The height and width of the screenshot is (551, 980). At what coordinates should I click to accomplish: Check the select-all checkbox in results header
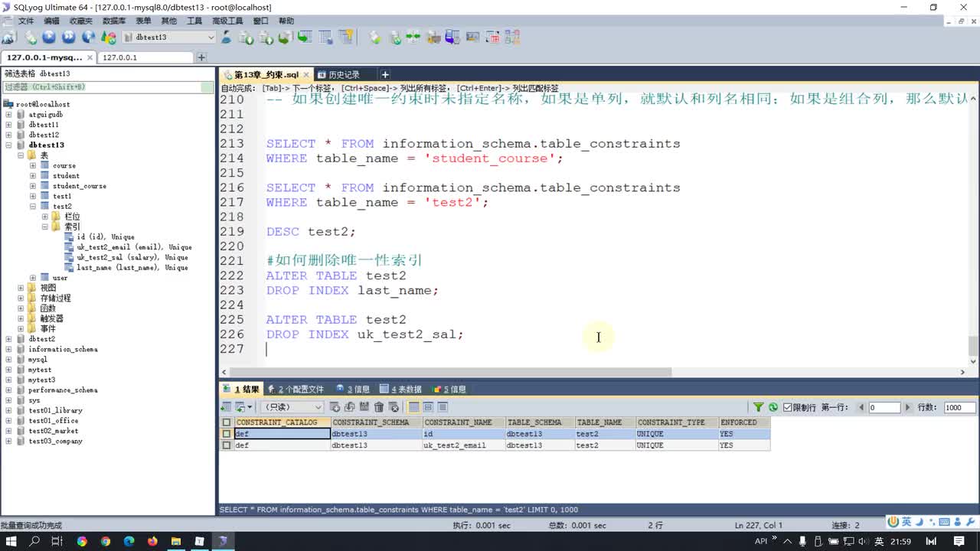coord(226,422)
